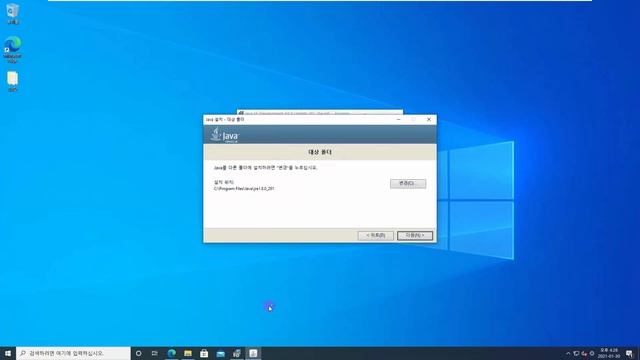Image resolution: width=640 pixels, height=360 pixels.
Task: Click the volume icon in system tray
Action: click(584, 353)
